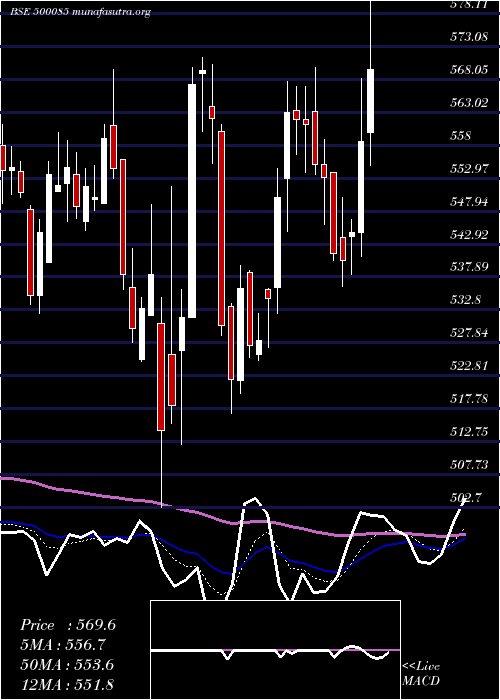Click the 502.7 price axis label
This screenshot has width=500, height=700.
(465, 497)
